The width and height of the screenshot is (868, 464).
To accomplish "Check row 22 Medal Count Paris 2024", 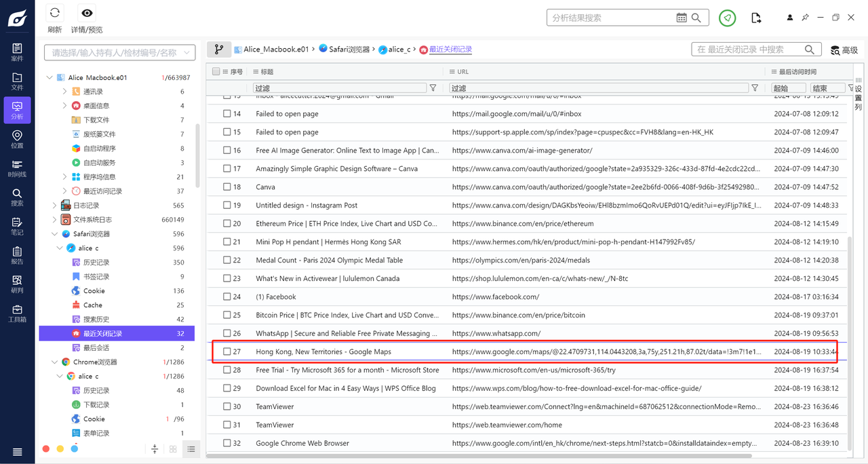I will 227,260.
